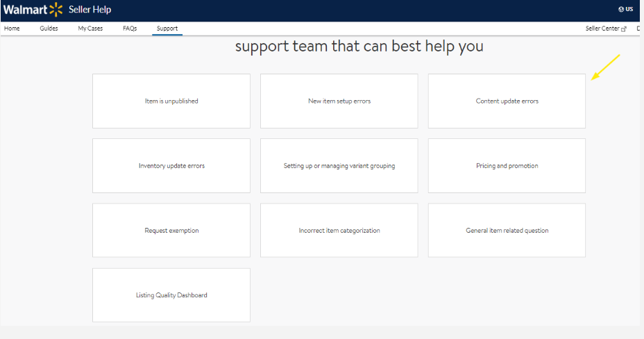Click the Seller Help header title
Viewport: 644px width, 339px height.
point(90,10)
